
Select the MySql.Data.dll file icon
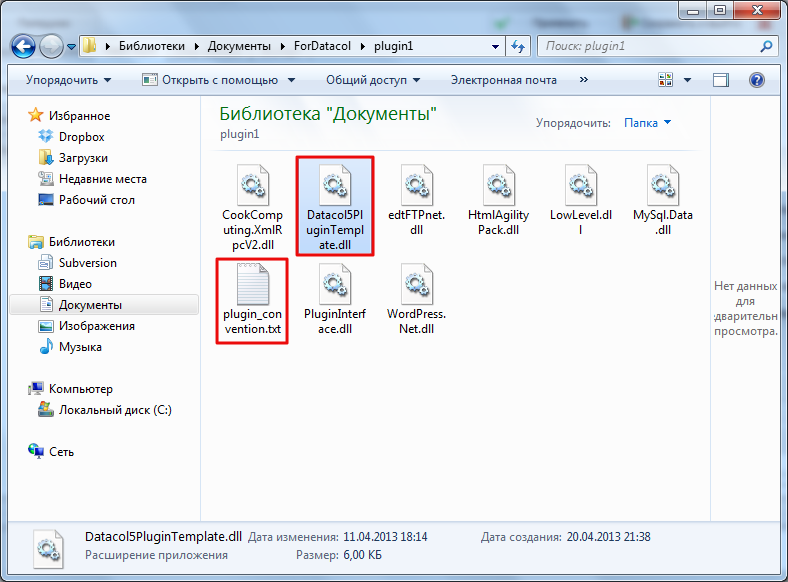pyautogui.click(x=662, y=184)
